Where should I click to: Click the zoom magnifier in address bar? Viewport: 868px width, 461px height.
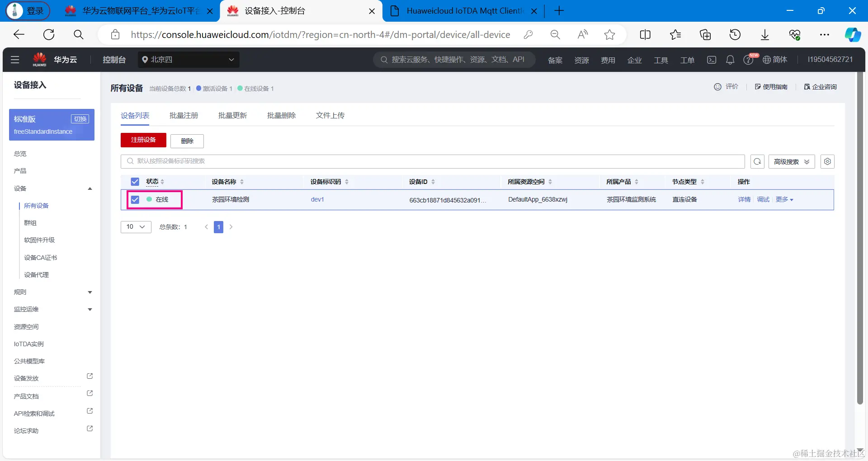pyautogui.click(x=555, y=34)
